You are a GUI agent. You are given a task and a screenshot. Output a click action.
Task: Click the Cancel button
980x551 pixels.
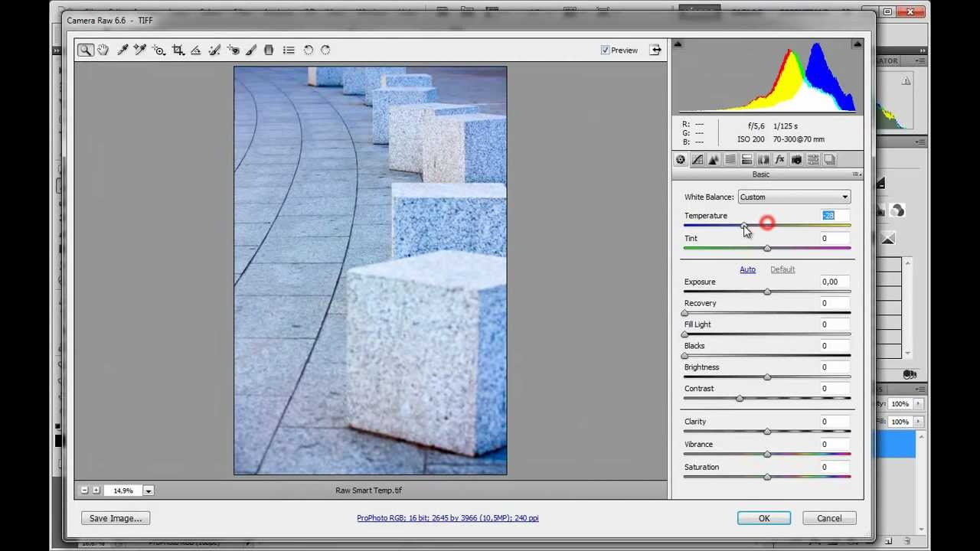point(829,518)
